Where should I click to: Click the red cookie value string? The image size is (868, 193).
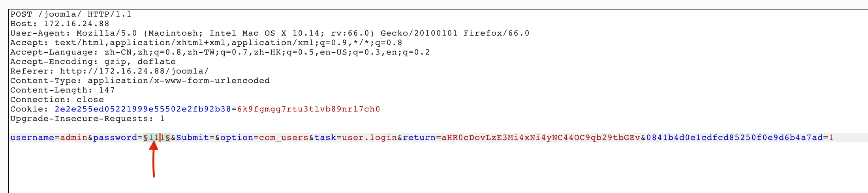click(308, 109)
